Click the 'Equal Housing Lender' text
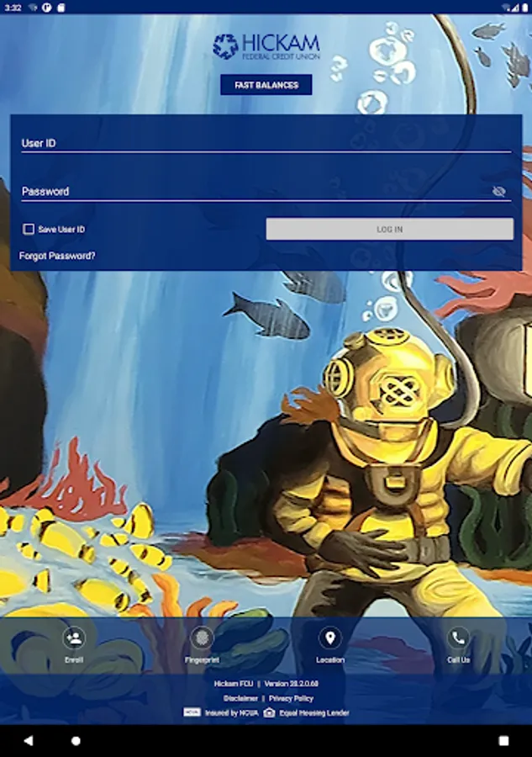This screenshot has height=757, width=532. 314,713
